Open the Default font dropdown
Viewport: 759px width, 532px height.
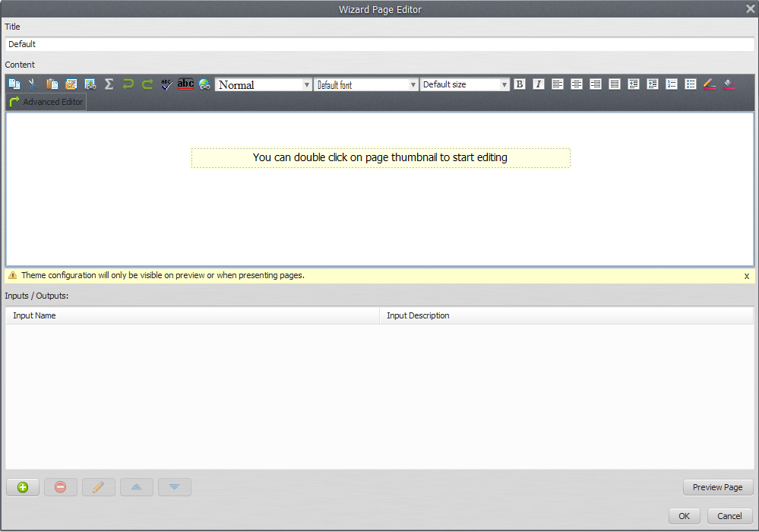pos(366,84)
